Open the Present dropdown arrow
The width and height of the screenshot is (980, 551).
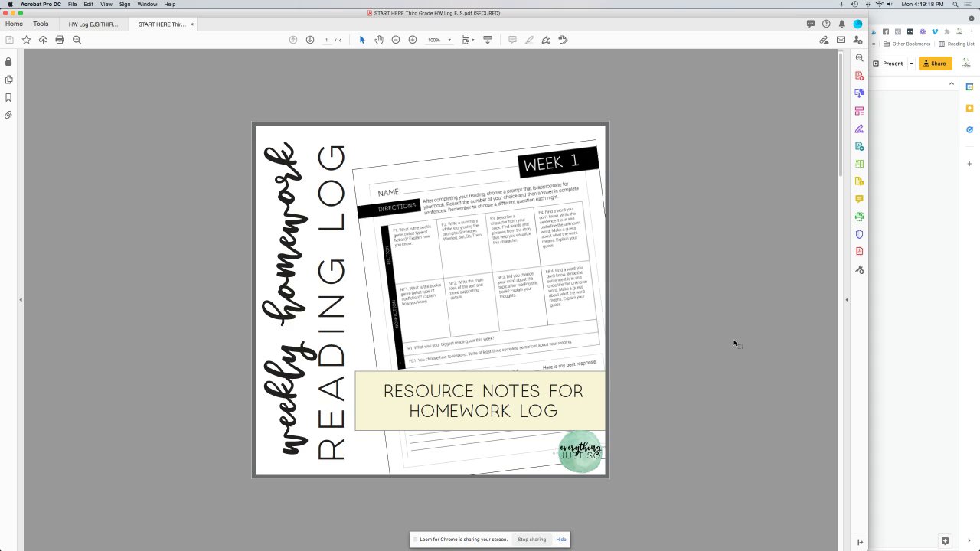[911, 64]
